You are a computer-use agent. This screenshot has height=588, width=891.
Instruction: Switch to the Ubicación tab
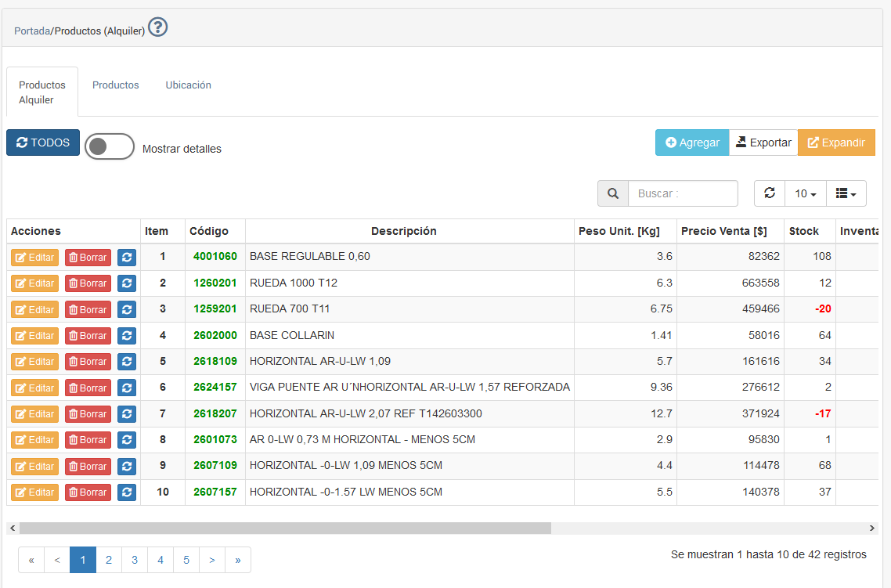(188, 85)
